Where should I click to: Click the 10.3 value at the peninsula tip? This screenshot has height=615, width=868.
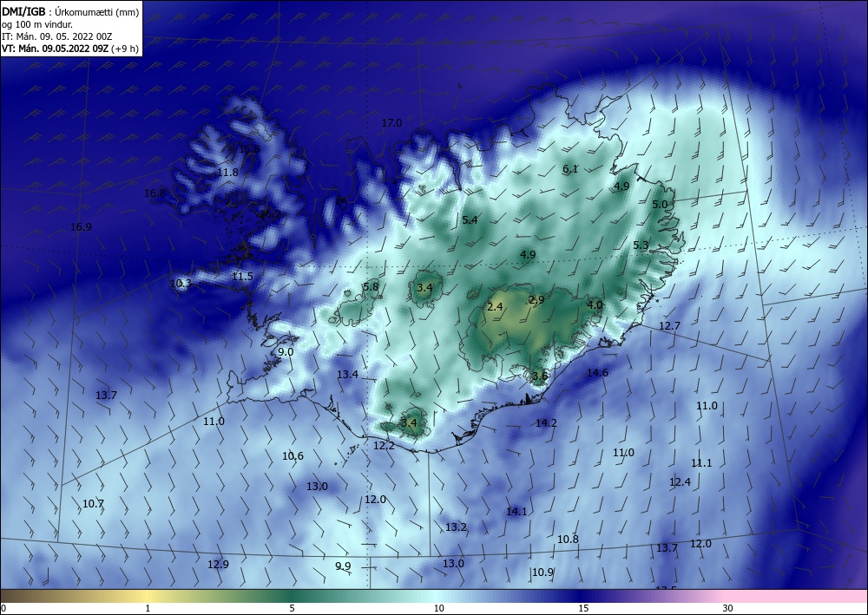tap(181, 284)
